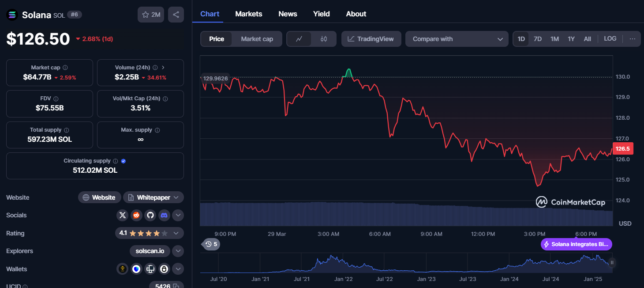The height and width of the screenshot is (288, 644).
Task: Open the Compare with dropdown
Action: pos(457,39)
